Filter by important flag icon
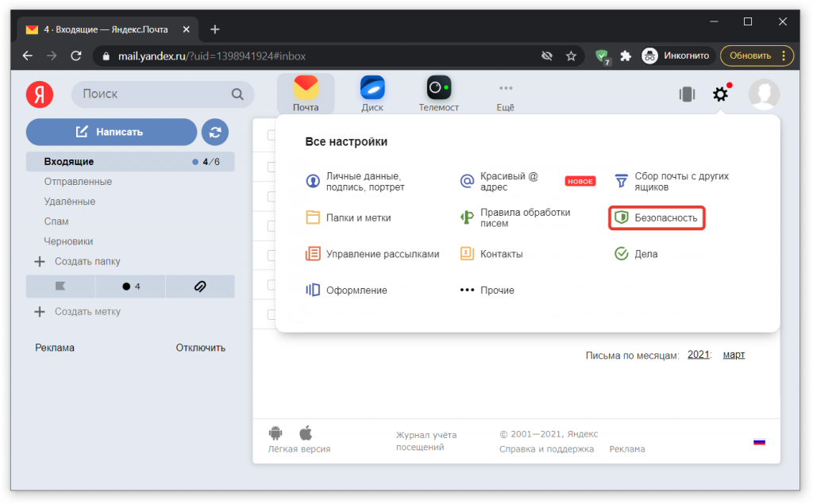 click(60, 287)
